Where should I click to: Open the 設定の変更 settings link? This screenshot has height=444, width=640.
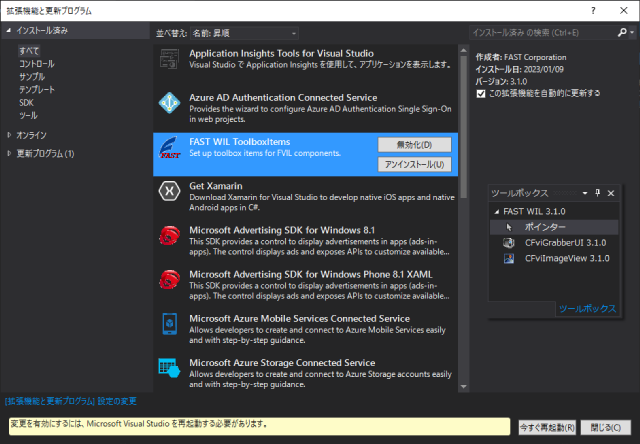tap(71, 401)
